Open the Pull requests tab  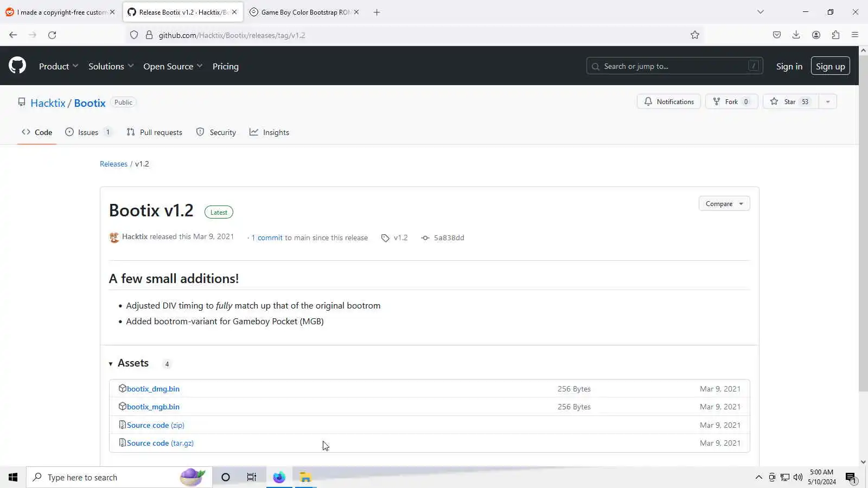coord(155,132)
